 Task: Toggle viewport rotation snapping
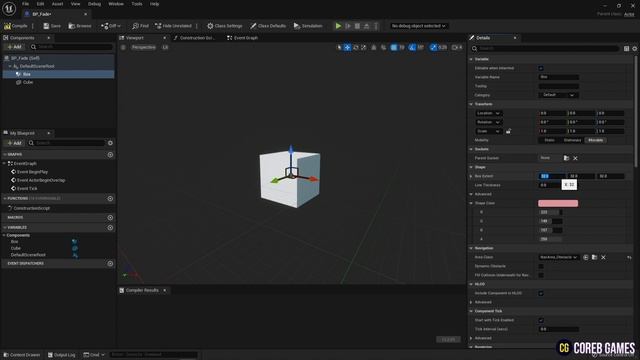click(x=412, y=47)
